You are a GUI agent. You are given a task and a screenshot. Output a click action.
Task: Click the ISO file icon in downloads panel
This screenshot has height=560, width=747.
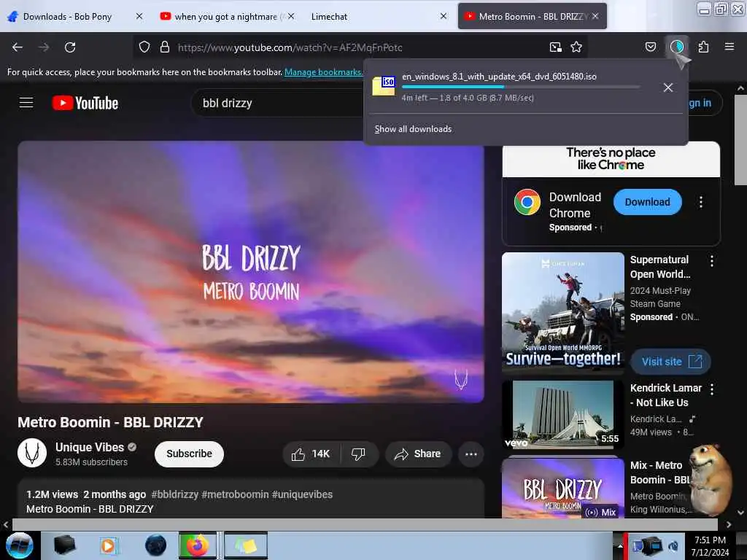(384, 86)
